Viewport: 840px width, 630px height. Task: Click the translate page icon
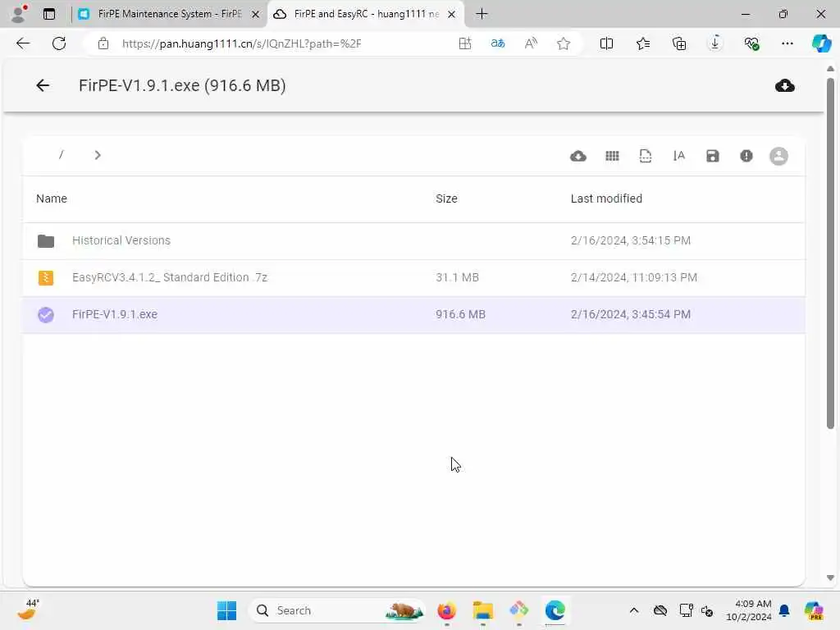tap(498, 43)
